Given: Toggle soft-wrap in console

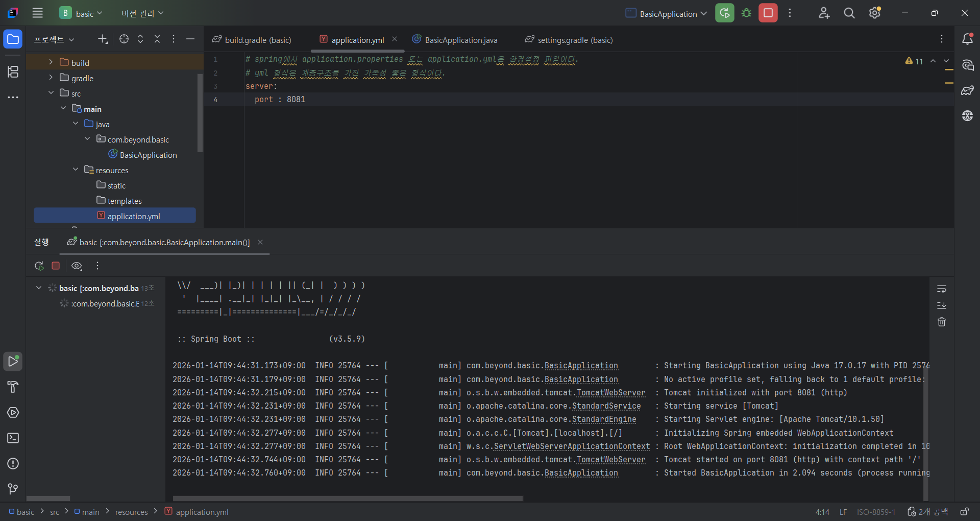Looking at the screenshot, I should (x=942, y=289).
